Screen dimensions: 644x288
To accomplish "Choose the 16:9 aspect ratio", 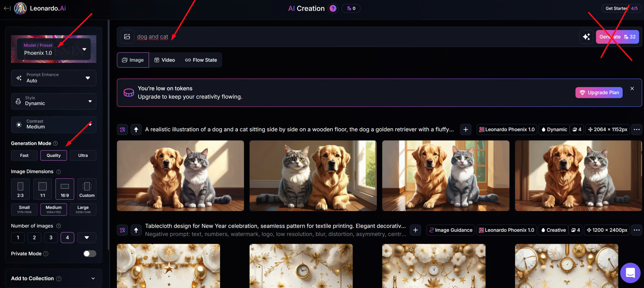I will 65,189.
